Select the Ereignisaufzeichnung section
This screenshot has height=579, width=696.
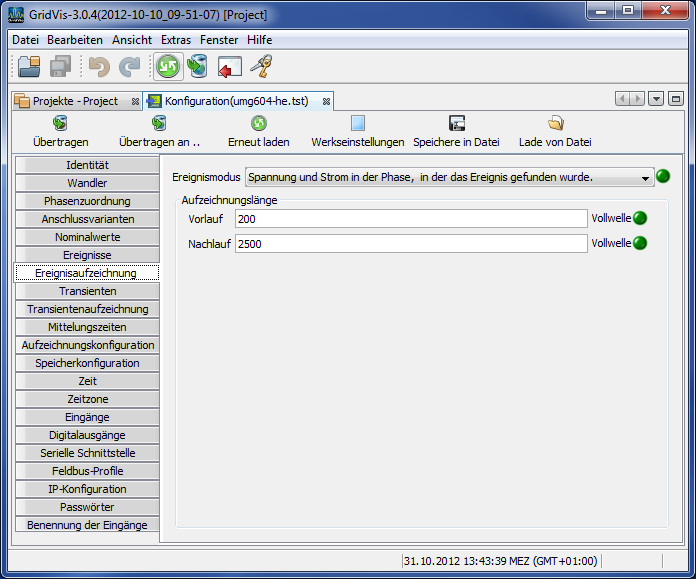87,273
